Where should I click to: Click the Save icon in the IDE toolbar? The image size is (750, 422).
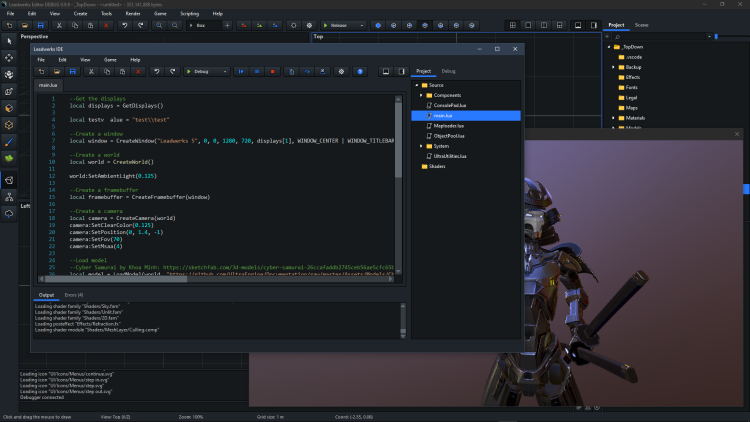coord(75,72)
